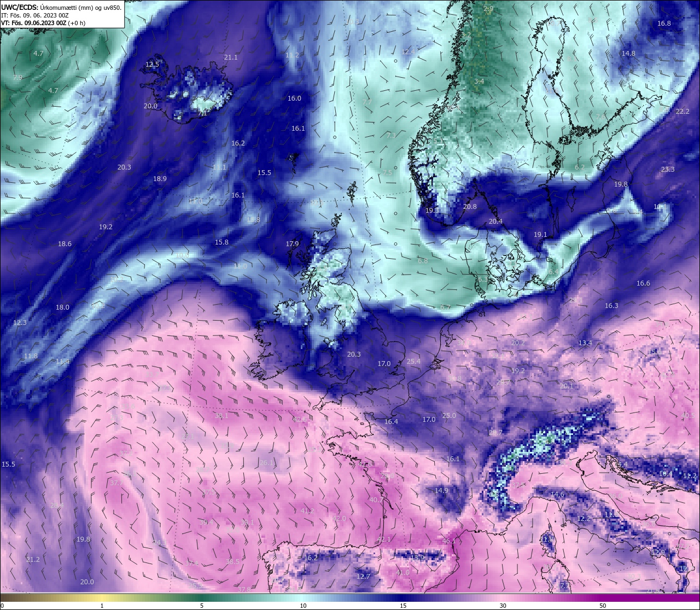Click the 18.0 map value
Screen dimensions: 700x610
point(62,307)
